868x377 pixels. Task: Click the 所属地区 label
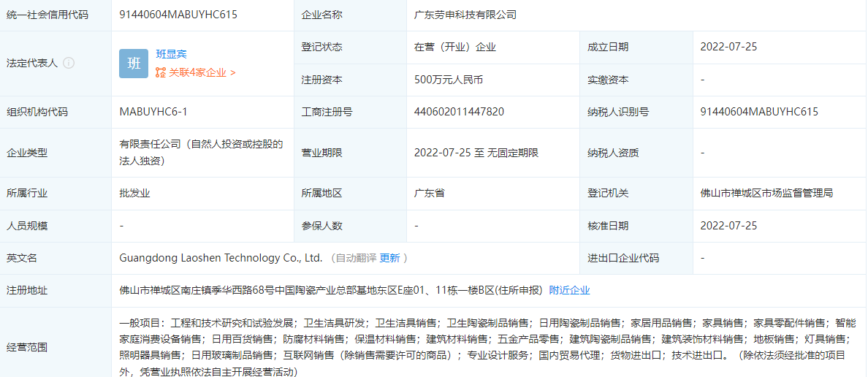(x=321, y=193)
